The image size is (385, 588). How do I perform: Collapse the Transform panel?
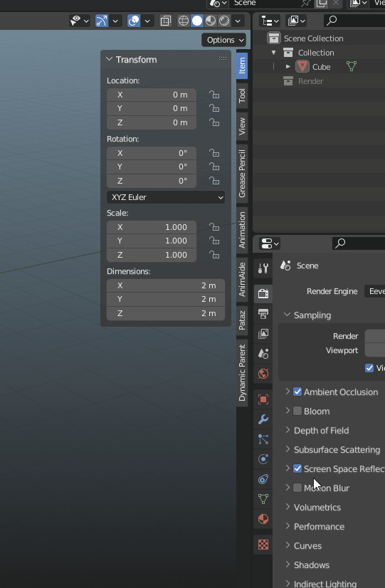109,59
